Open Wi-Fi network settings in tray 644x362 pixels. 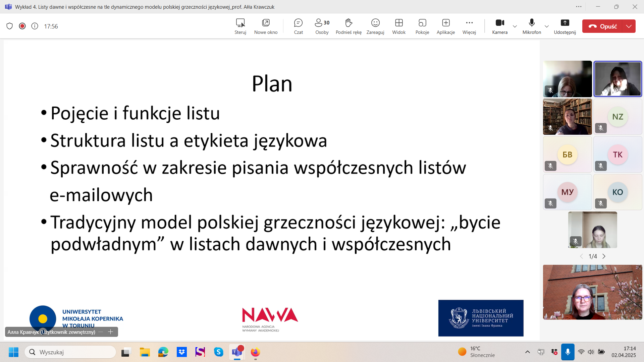coord(581,352)
